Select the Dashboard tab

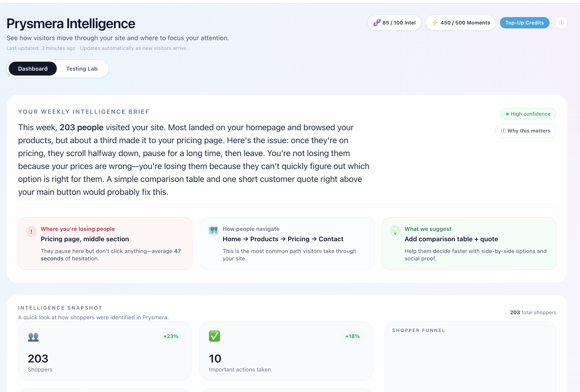(x=33, y=68)
